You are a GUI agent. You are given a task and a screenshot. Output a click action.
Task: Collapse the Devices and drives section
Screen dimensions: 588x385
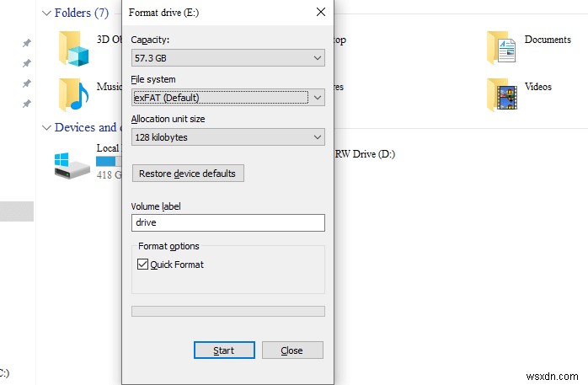click(45, 127)
